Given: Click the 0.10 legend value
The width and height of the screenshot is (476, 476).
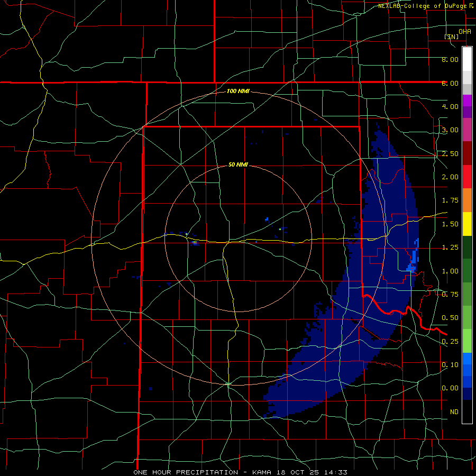Looking at the screenshot, I should click(x=450, y=365).
